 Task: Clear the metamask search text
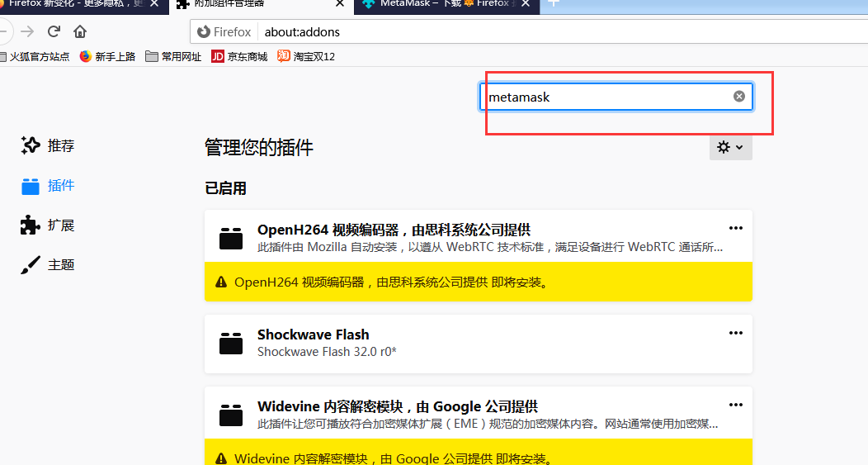[x=739, y=97]
